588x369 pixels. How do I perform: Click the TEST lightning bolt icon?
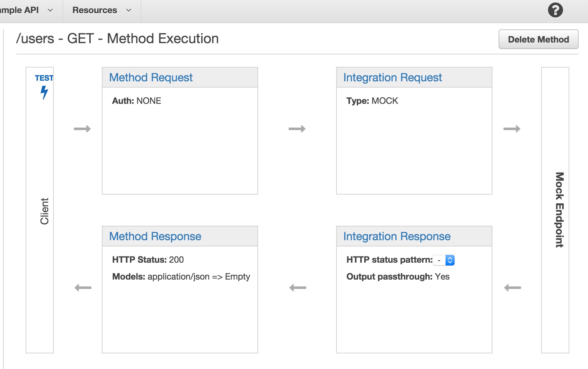tap(44, 92)
